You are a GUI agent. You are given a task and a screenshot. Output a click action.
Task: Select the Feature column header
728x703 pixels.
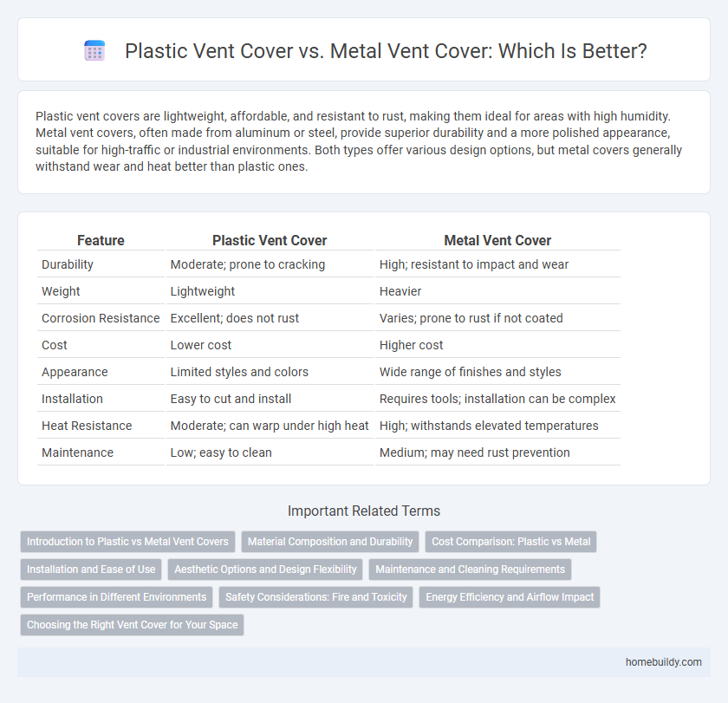101,240
